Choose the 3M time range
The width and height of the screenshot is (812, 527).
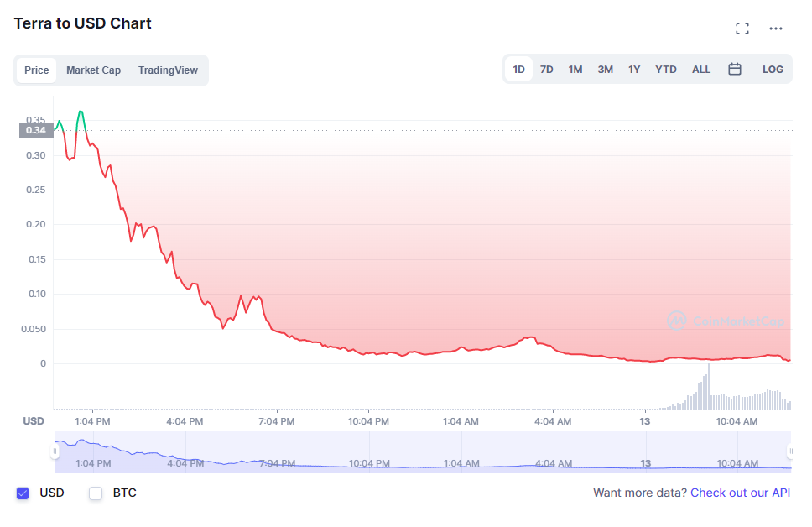coord(605,70)
